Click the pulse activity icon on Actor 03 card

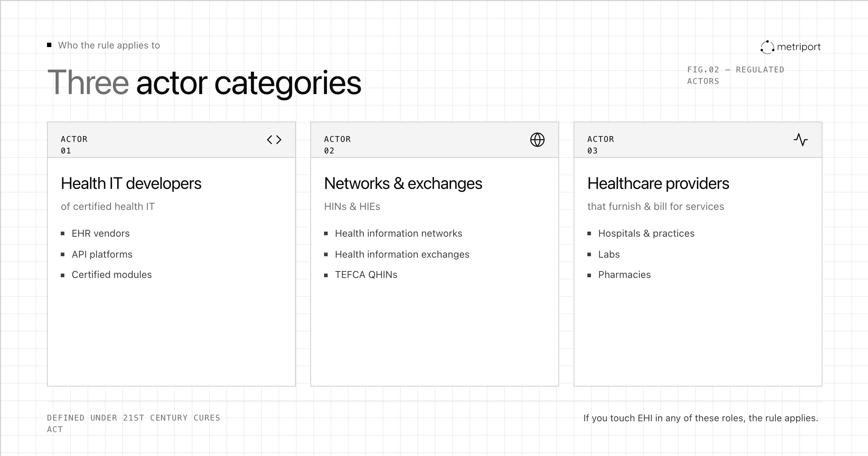pyautogui.click(x=801, y=140)
